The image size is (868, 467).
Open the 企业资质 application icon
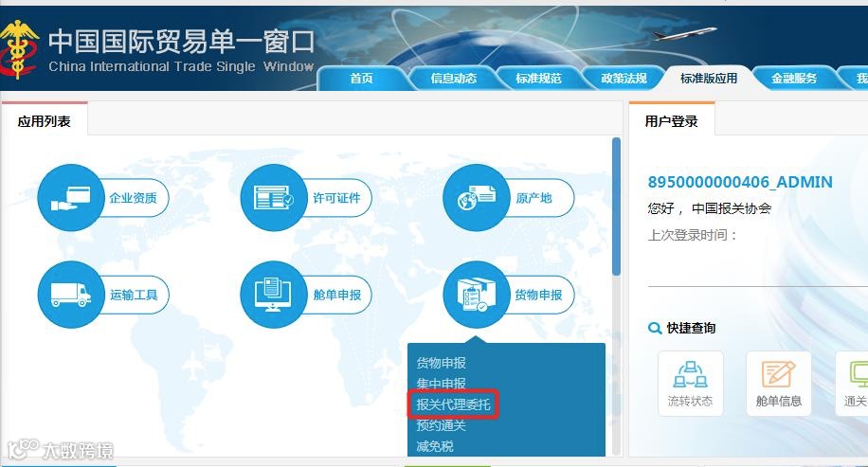[x=71, y=198]
